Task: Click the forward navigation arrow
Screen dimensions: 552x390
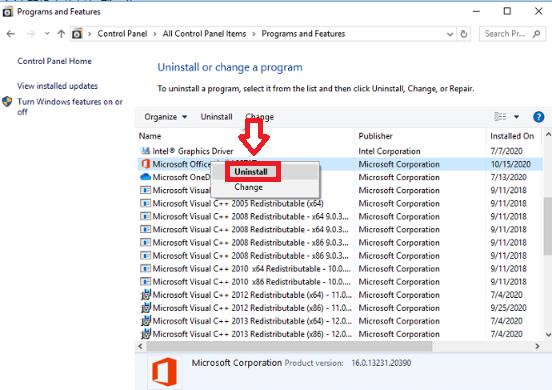Action: [x=31, y=34]
